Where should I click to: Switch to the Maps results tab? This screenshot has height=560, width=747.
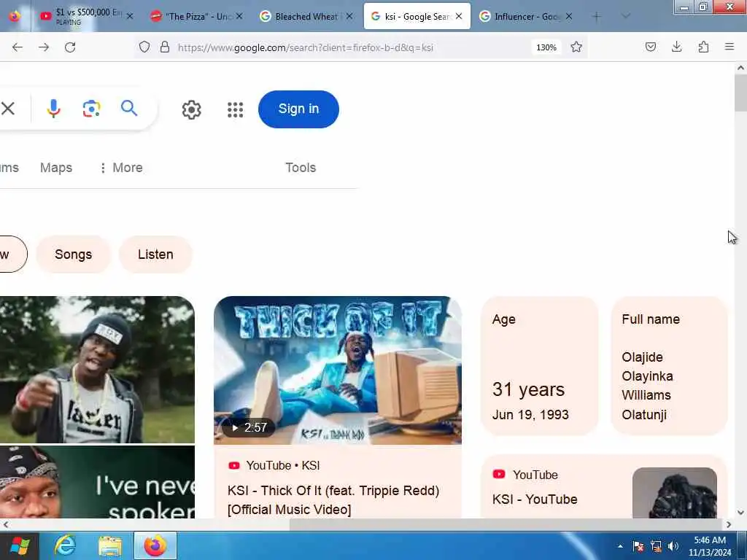coord(56,168)
